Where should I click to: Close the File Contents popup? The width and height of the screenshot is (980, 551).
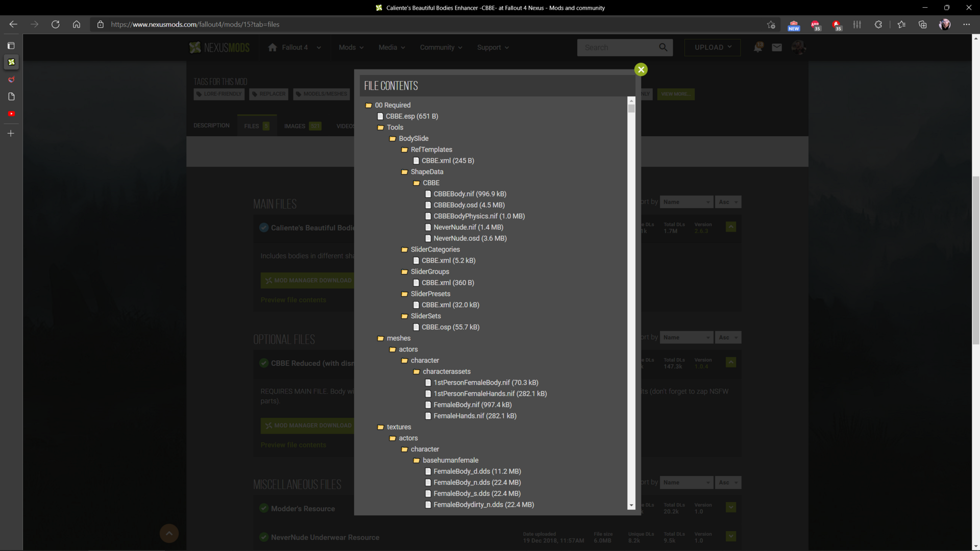tap(641, 69)
